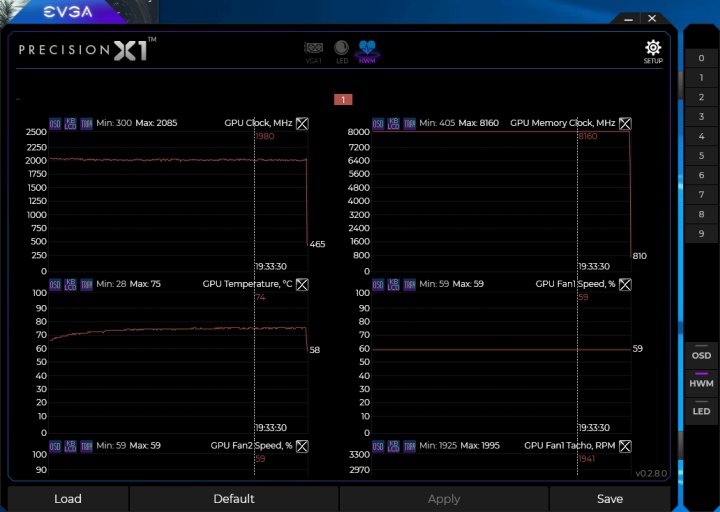Screen dimensions: 720x512
Task: Close the GPU Fan1 Tacho, RPM graph
Action: 625,446
